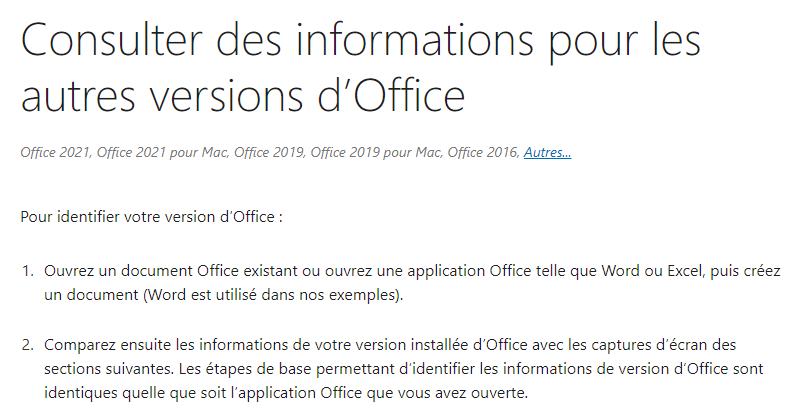Click the step starting "Ouvrez un document Office existant"

pos(412,282)
